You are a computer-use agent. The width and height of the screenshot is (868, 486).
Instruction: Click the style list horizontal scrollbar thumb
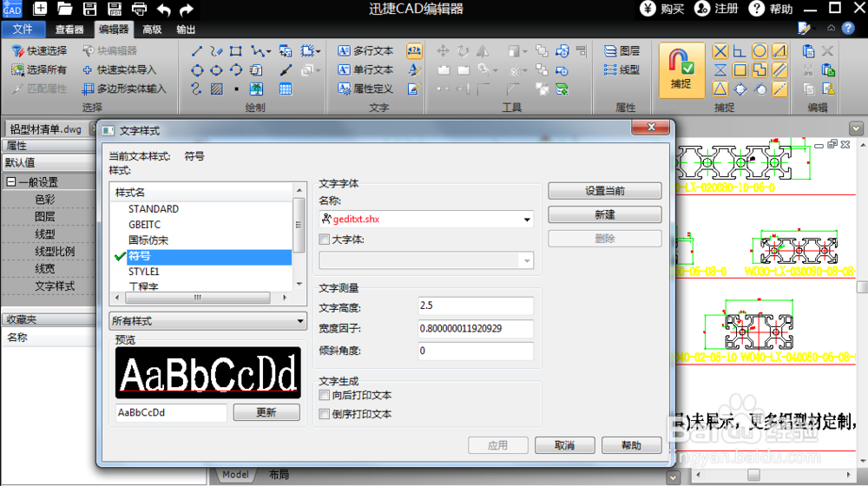coord(198,298)
